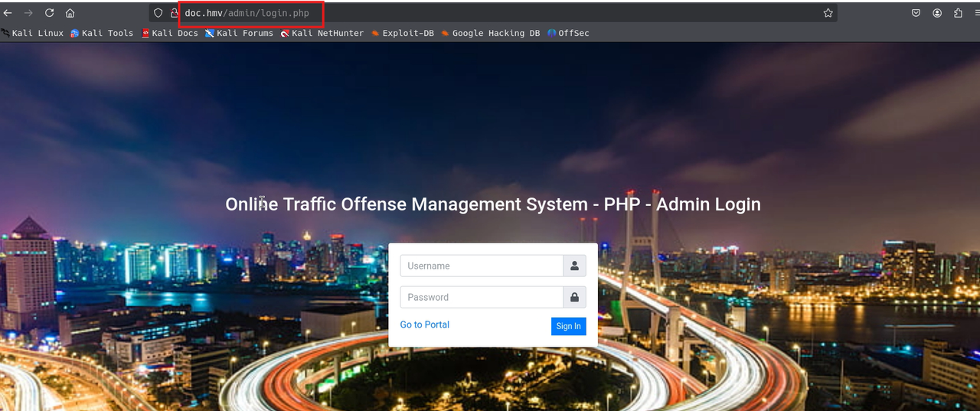Screen dimensions: 980x411
Task: Click the Online Traffic Offense Management System heading
Action: pyautogui.click(x=493, y=204)
